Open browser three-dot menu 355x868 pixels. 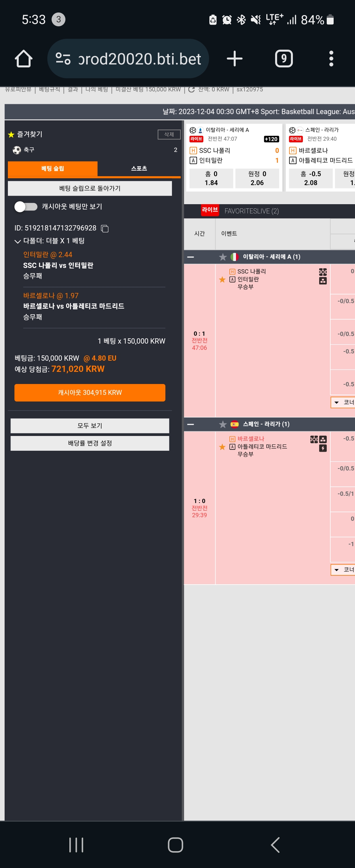pos(331,59)
